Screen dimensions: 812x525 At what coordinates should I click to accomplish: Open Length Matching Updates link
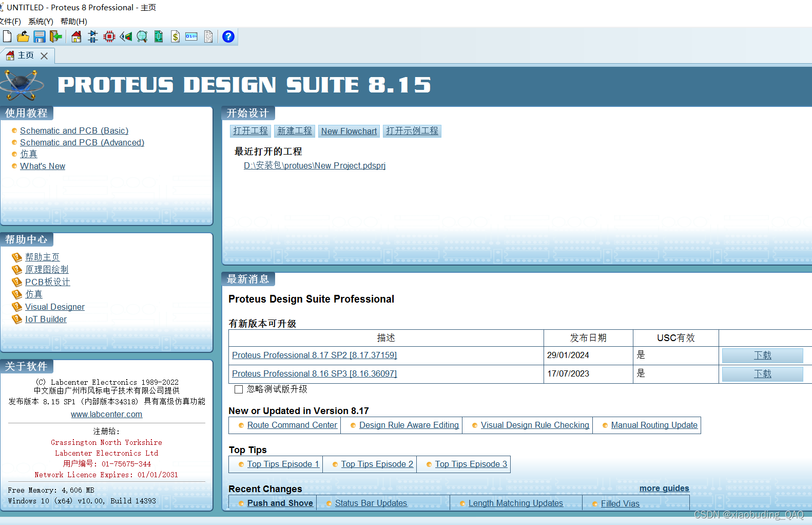(x=516, y=503)
